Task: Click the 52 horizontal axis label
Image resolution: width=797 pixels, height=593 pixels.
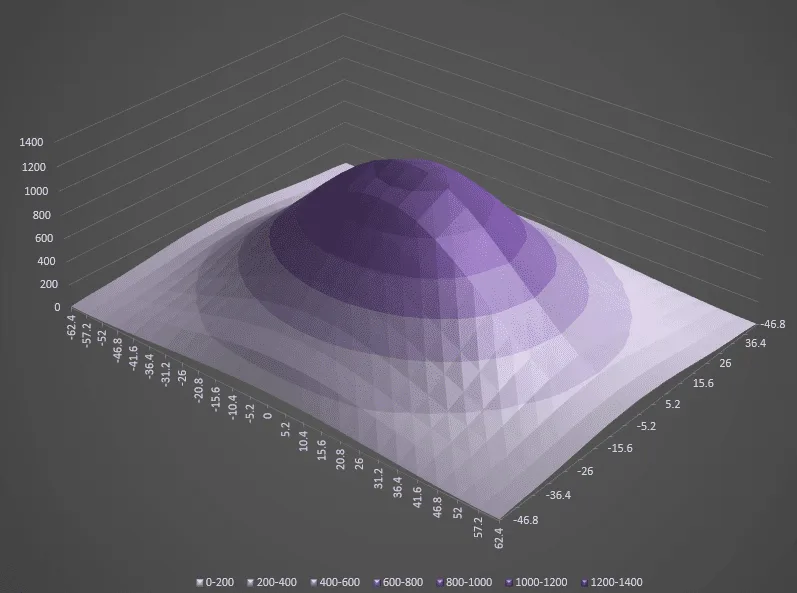Action: (x=457, y=513)
